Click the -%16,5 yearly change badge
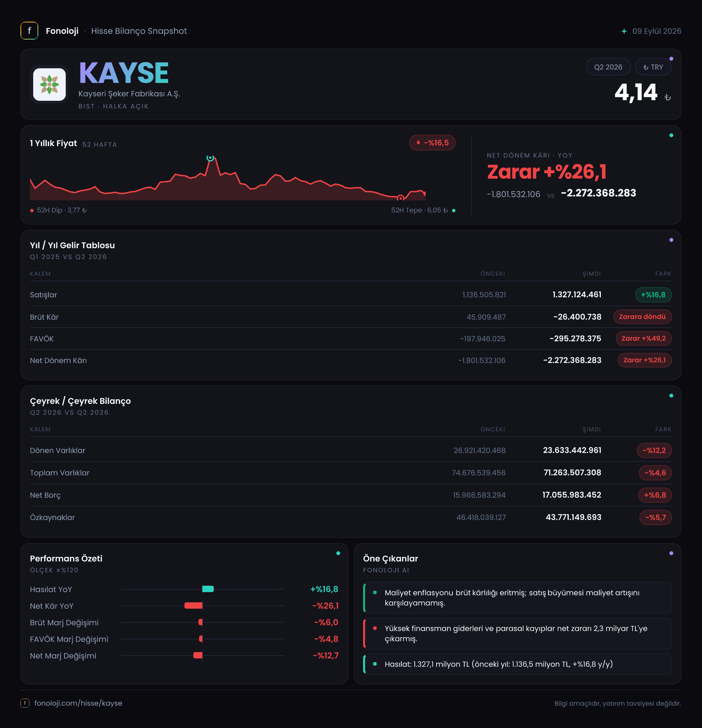Screen dimensions: 702x728 (432, 143)
